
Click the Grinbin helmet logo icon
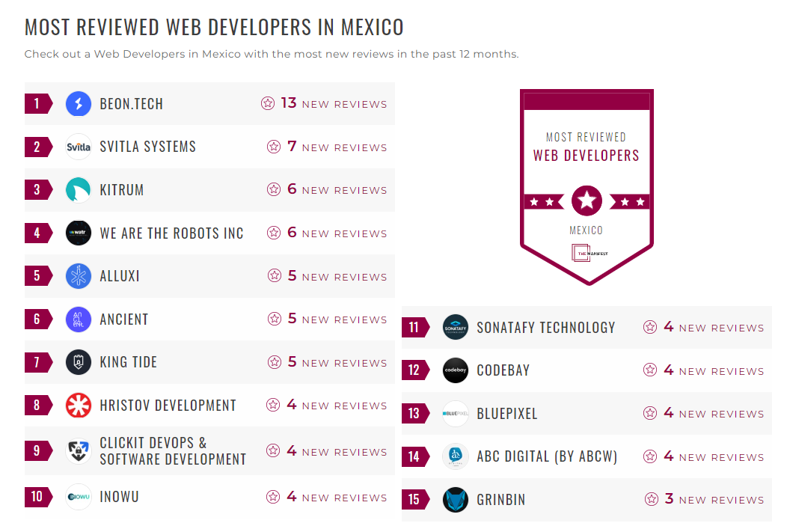coord(456,500)
